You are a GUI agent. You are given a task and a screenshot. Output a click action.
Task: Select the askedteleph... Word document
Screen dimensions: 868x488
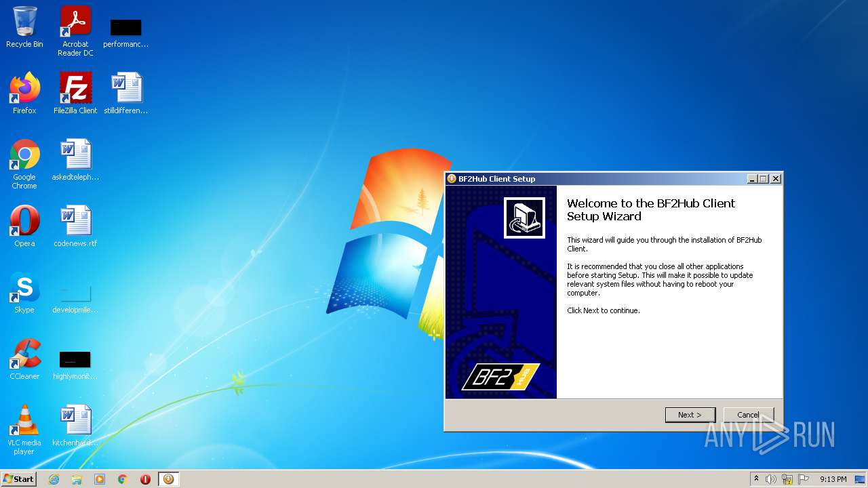point(75,160)
